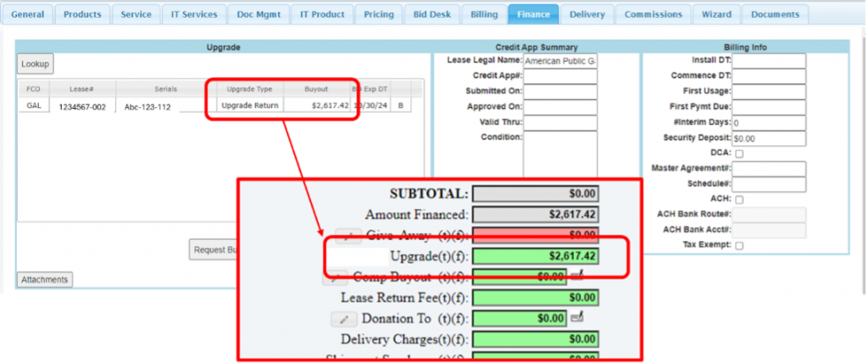
Task: Enable the ACH checkbox
Action: [x=739, y=199]
